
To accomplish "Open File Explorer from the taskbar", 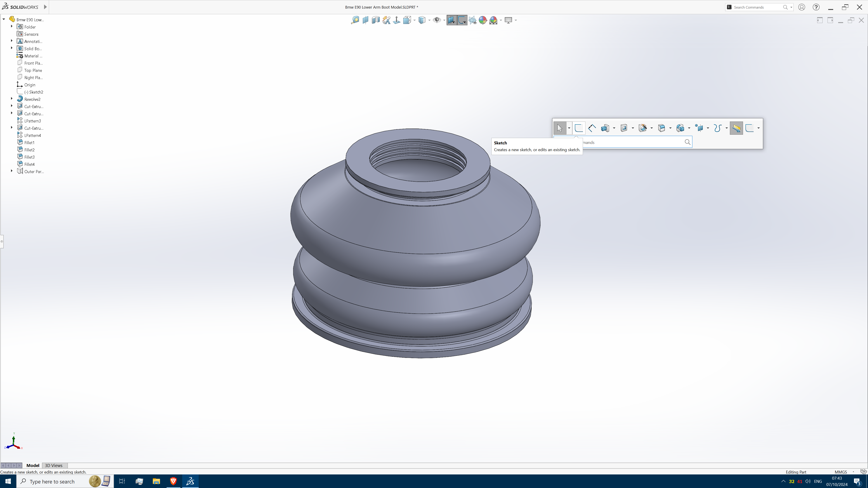I will [156, 481].
